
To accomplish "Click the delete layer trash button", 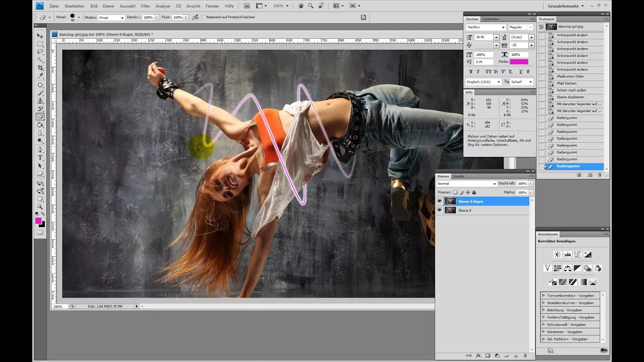I will [525, 355].
